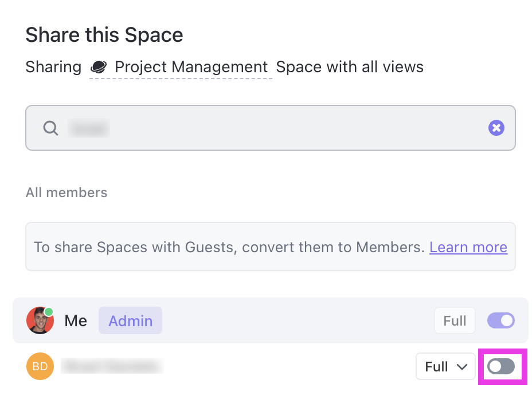Open the Full permission dropdown for BD

[445, 366]
